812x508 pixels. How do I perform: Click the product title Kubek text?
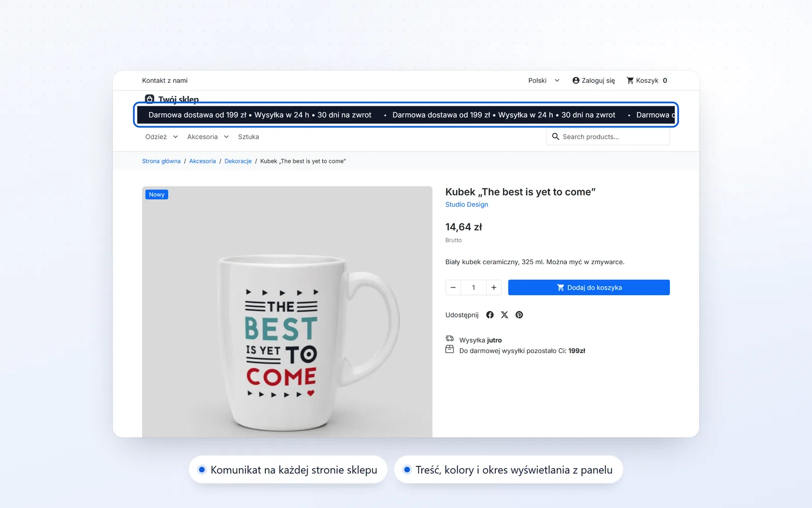tap(520, 192)
